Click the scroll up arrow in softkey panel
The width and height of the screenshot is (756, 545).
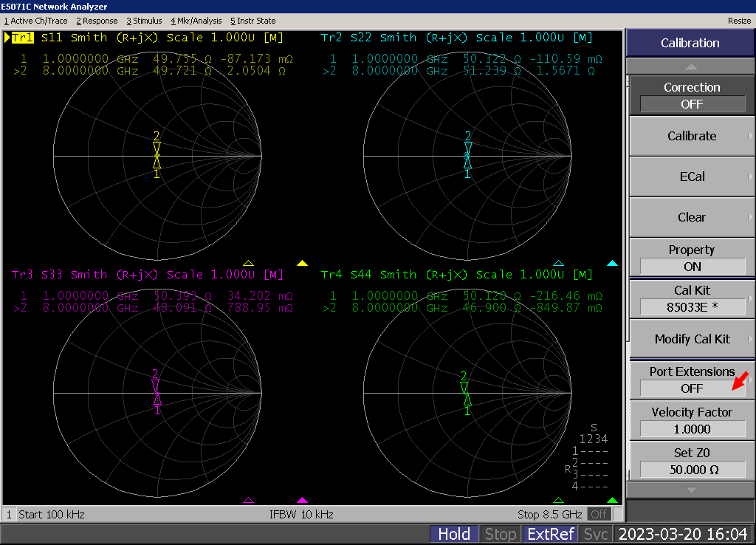point(690,66)
